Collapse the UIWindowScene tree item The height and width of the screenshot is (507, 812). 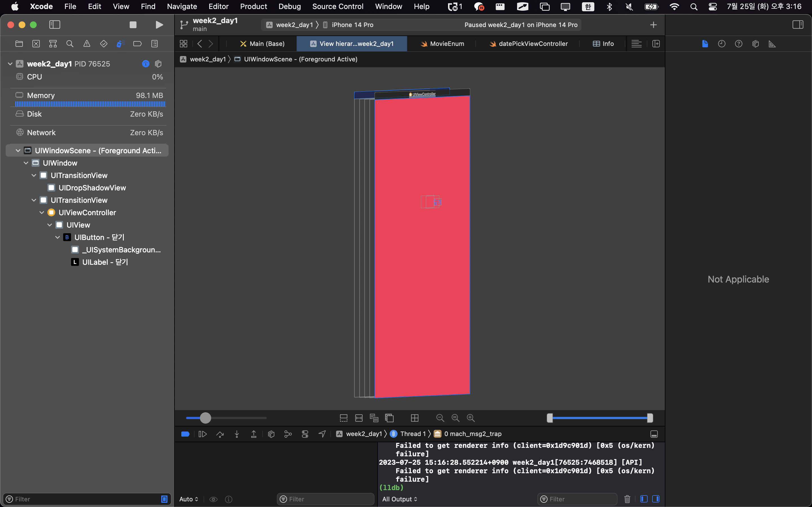coord(18,151)
